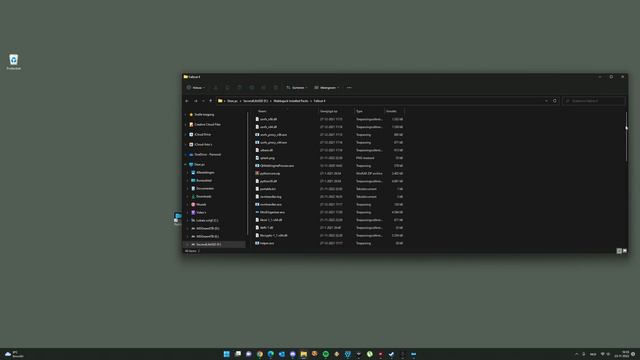
Task: Click the Cut (scissors) toolbar icon
Action: pos(216,88)
